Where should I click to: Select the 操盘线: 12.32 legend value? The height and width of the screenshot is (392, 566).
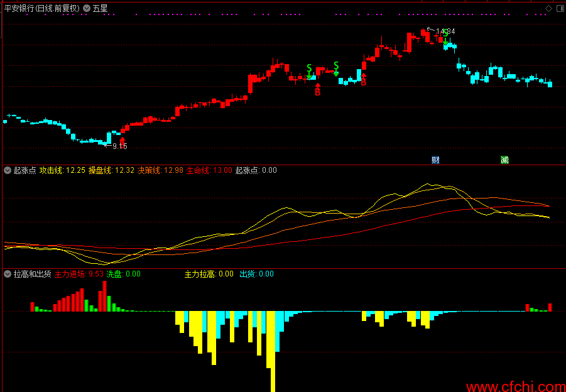111,171
